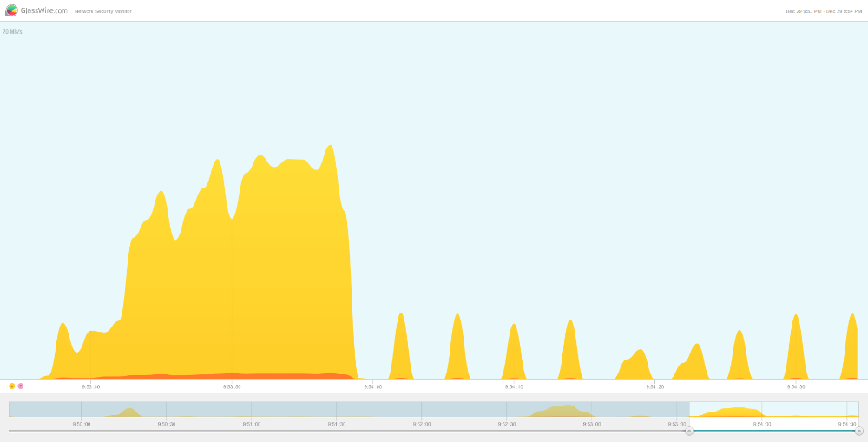Click the 9:51:00 overview timeline label
Image resolution: width=868 pixels, height=442 pixels.
click(x=252, y=424)
